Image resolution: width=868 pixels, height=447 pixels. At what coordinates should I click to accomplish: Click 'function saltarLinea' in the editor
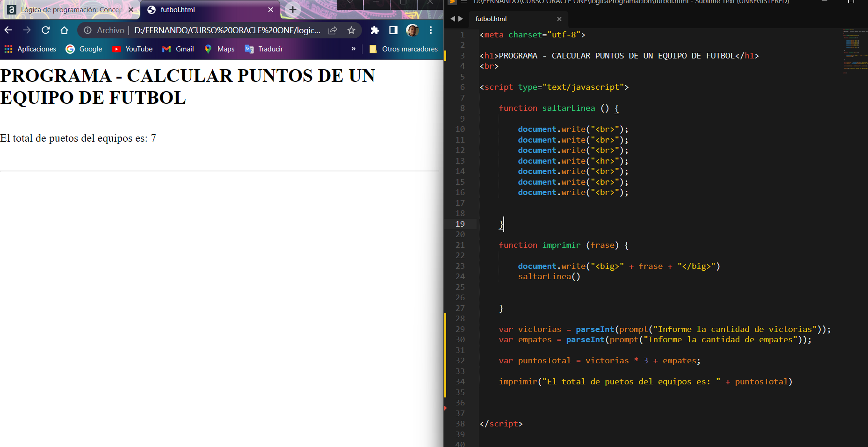click(x=547, y=108)
